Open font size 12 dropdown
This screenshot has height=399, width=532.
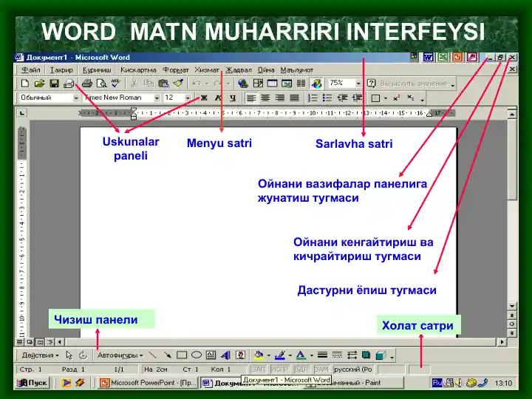point(187,98)
